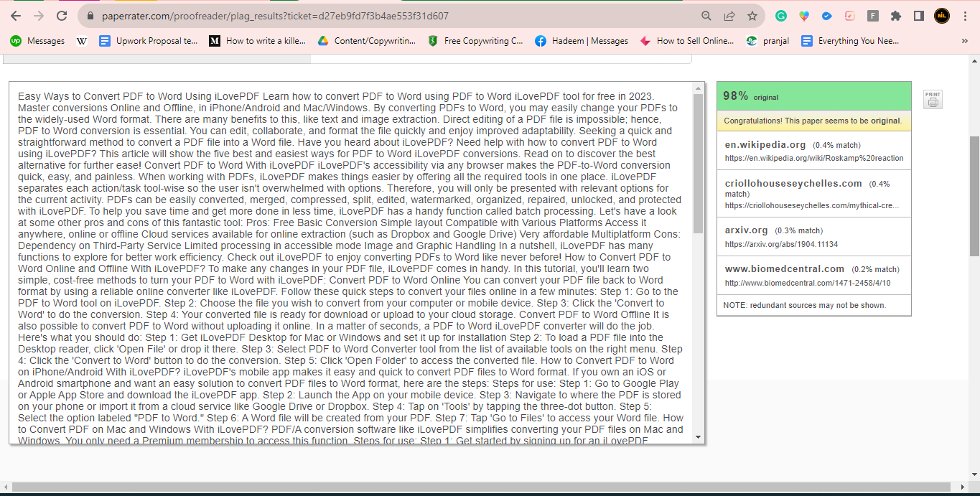Open the Chrome profile avatar
The height and width of the screenshot is (496, 980).
[942, 16]
